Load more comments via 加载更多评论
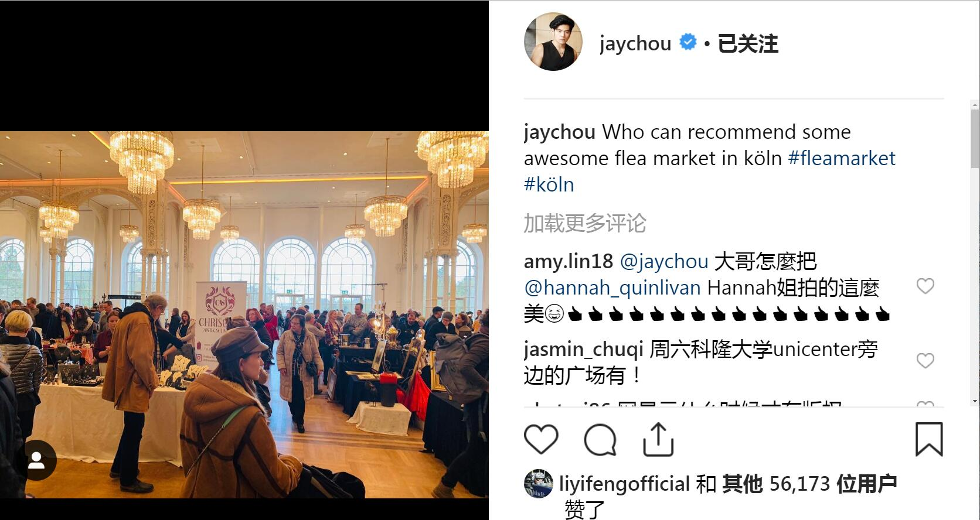Screen dimensions: 980x520 (584, 223)
